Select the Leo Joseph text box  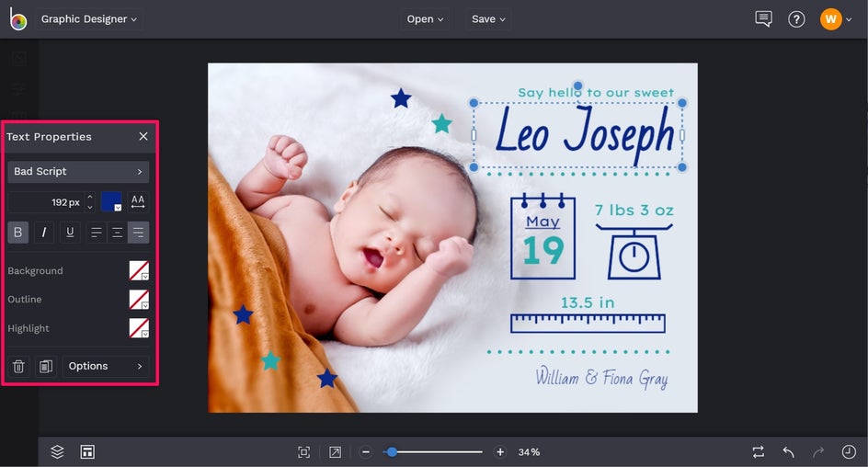(x=578, y=135)
